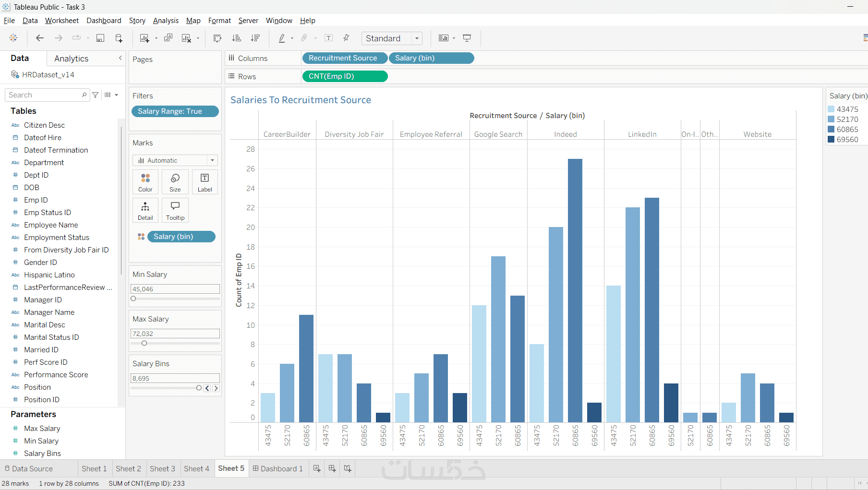Switch to the Sheet 3 tab
Screen dimensions: 868x490
(x=162, y=468)
